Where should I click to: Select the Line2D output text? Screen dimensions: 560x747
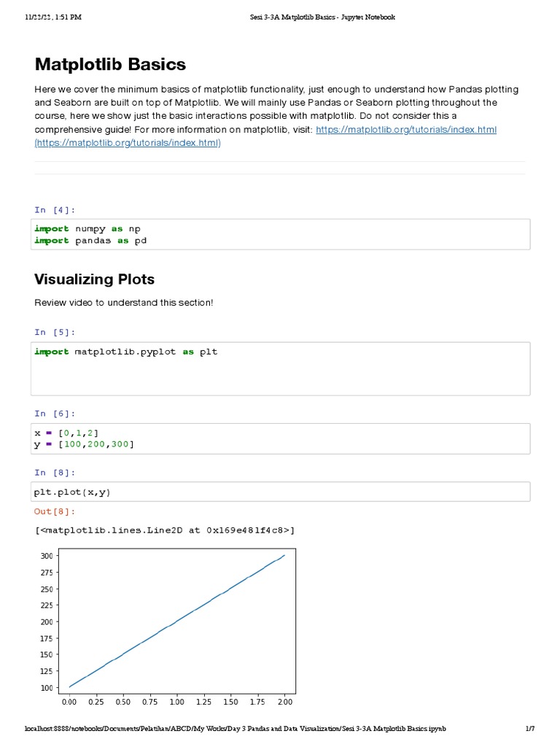[x=165, y=530]
